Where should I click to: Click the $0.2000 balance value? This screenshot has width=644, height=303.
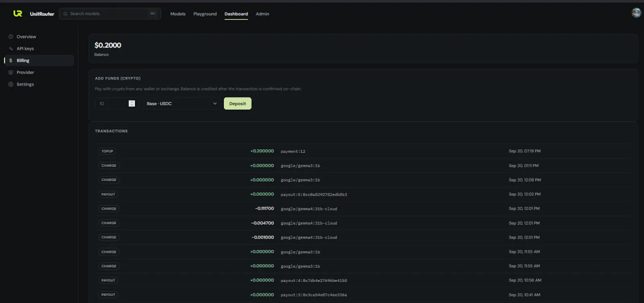(108, 45)
